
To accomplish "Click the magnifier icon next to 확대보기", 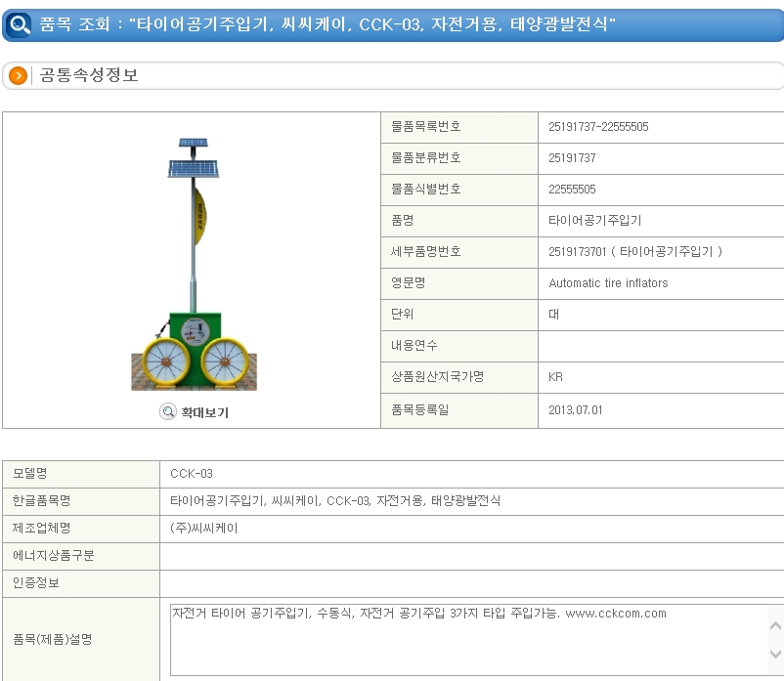I will point(167,412).
